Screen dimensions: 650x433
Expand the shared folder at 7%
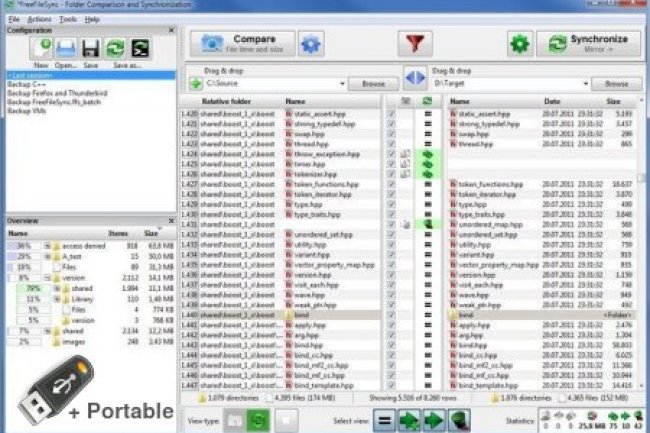point(47,331)
